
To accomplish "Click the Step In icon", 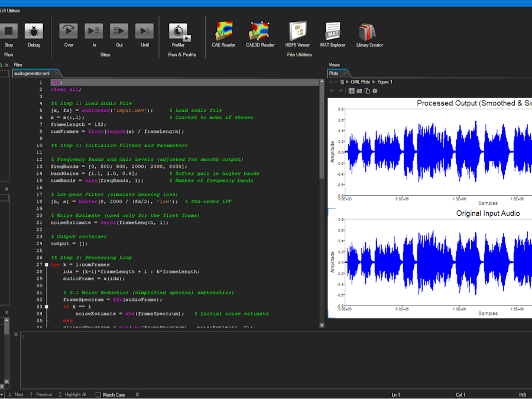I will point(93,31).
